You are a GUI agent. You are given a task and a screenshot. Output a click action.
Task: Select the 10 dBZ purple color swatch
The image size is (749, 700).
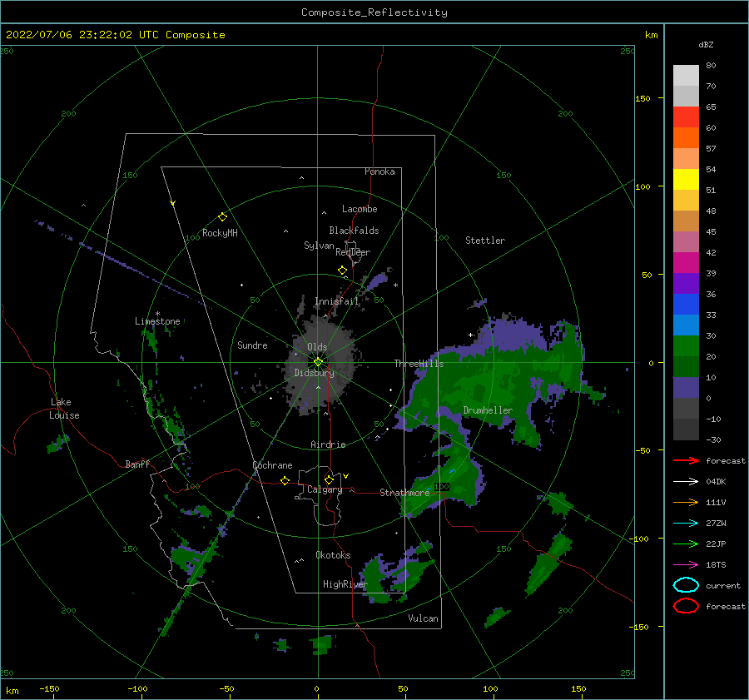click(686, 388)
